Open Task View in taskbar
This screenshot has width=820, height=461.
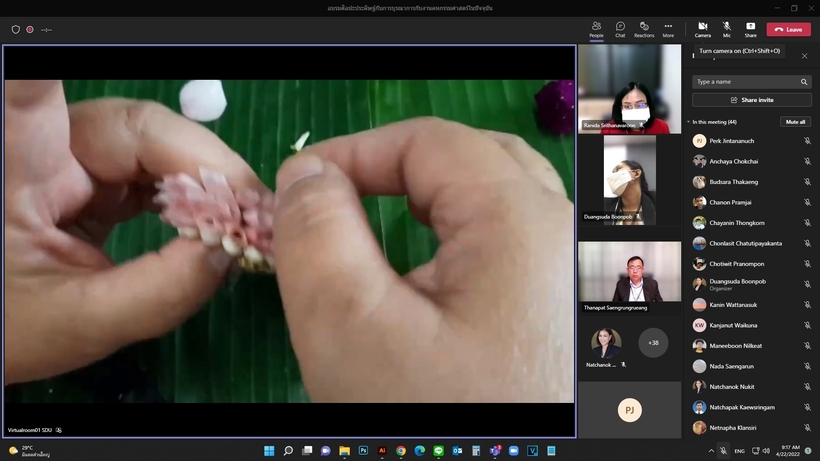[307, 451]
